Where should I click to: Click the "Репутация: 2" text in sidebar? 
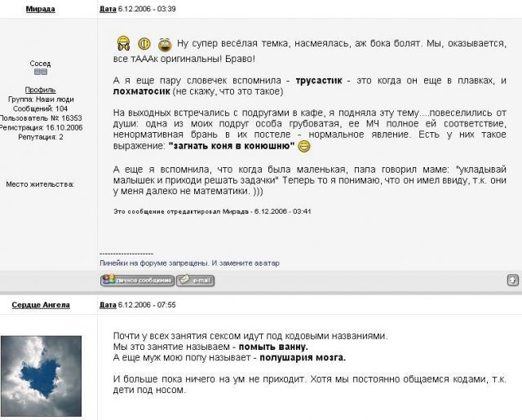[x=40, y=137]
